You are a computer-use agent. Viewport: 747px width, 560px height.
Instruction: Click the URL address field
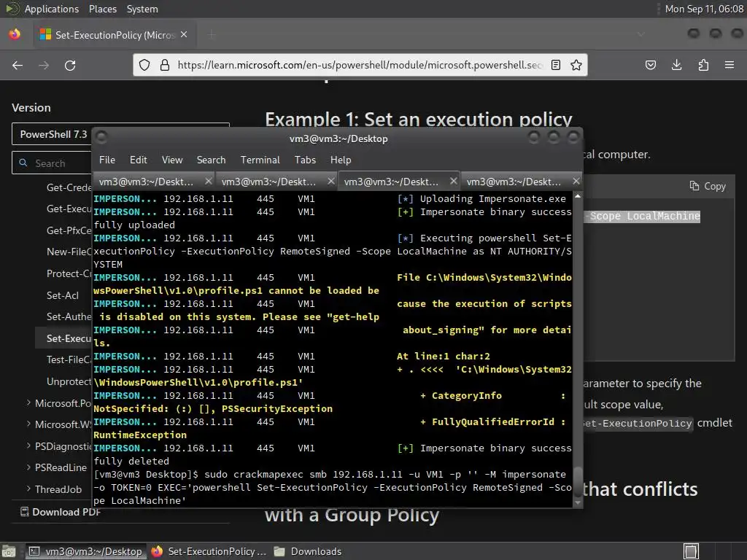pyautogui.click(x=360, y=65)
